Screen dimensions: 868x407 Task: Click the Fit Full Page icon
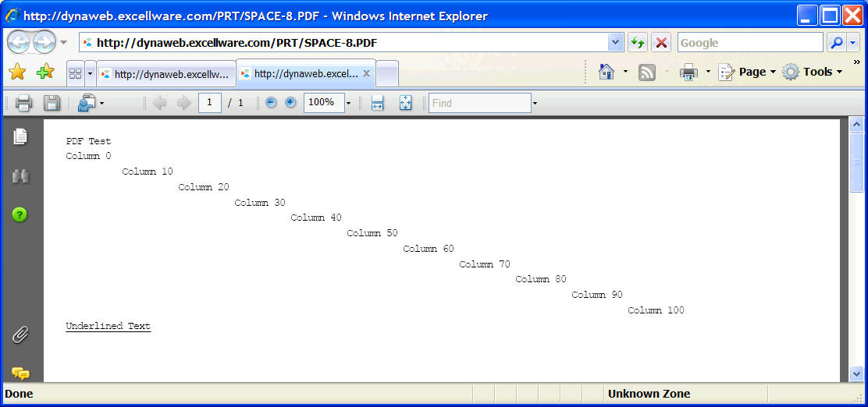(406, 103)
